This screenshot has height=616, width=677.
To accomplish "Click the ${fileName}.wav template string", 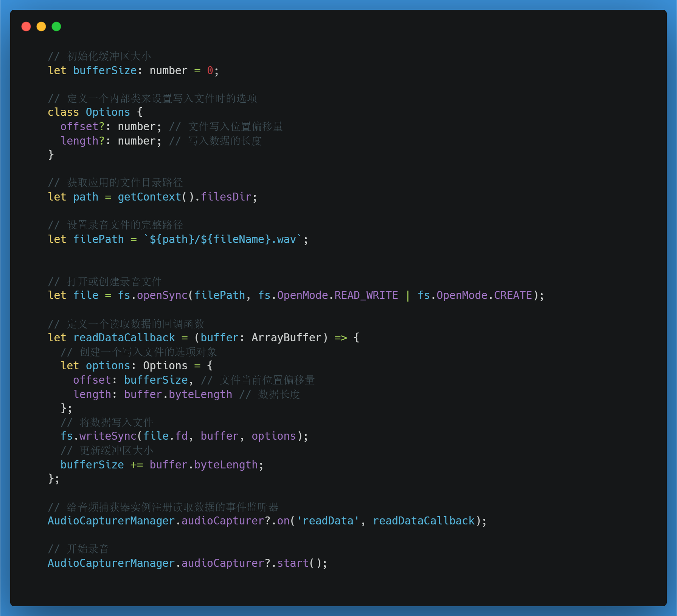I will point(248,239).
